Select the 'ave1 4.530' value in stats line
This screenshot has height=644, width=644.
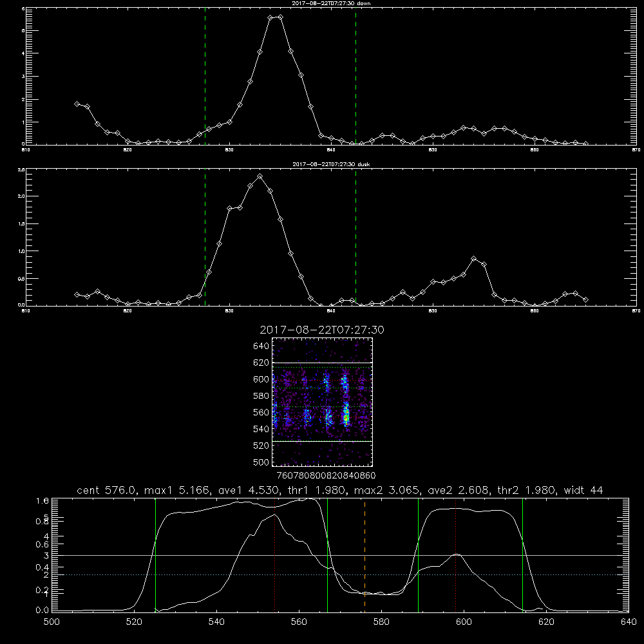[x=249, y=490]
